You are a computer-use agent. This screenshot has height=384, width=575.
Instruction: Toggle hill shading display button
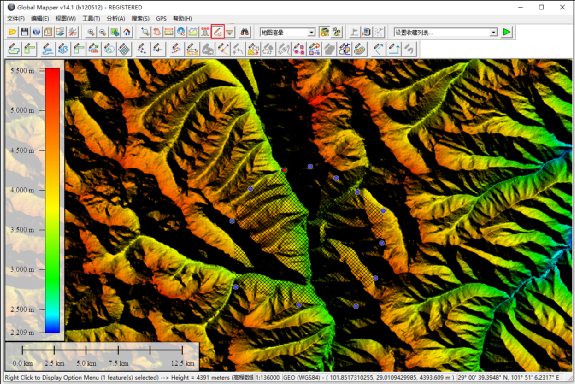325,32
